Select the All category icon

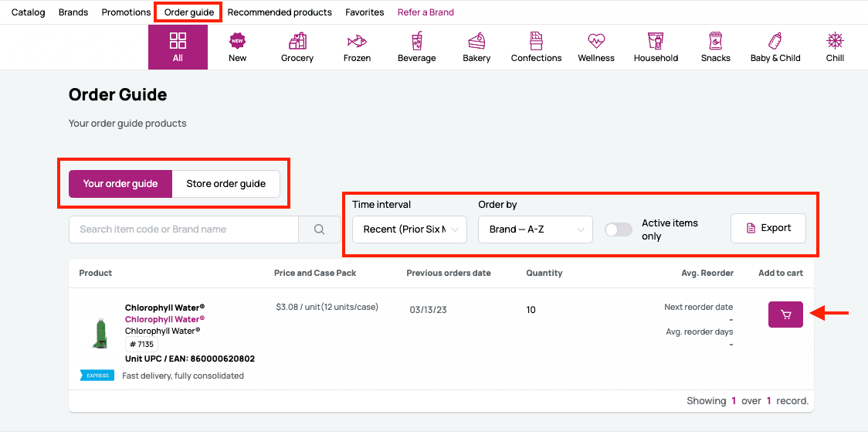tap(178, 47)
